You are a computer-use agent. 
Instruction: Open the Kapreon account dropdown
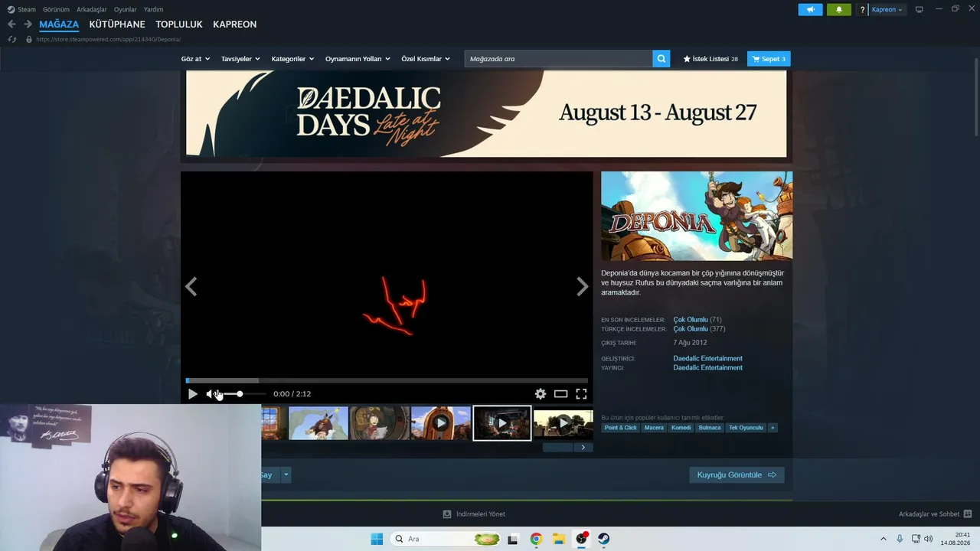[x=887, y=10]
